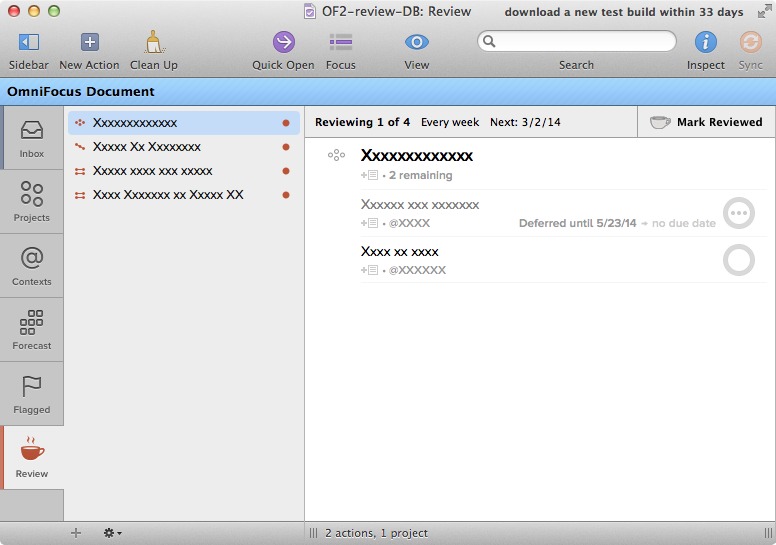Open Quick Open from the toolbar

point(283,50)
